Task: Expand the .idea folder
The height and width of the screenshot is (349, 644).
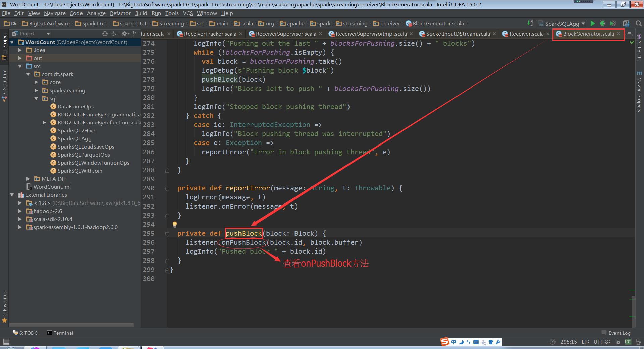Action: (20, 50)
